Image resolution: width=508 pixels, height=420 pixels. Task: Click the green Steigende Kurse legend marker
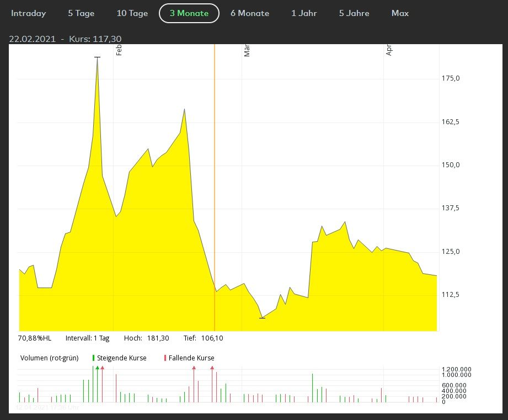93,358
